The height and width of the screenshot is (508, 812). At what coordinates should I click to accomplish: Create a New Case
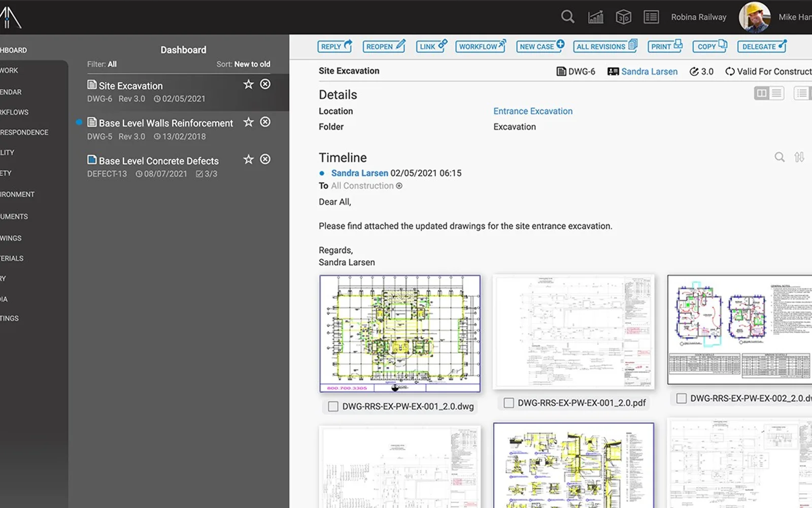540,46
